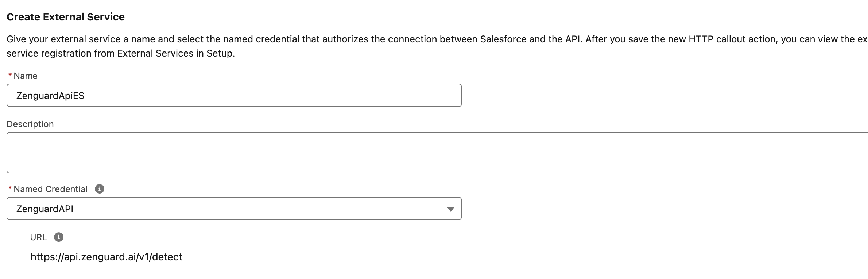Viewport: 868px width, 279px height.
Task: Click the URL label text
Action: [38, 237]
